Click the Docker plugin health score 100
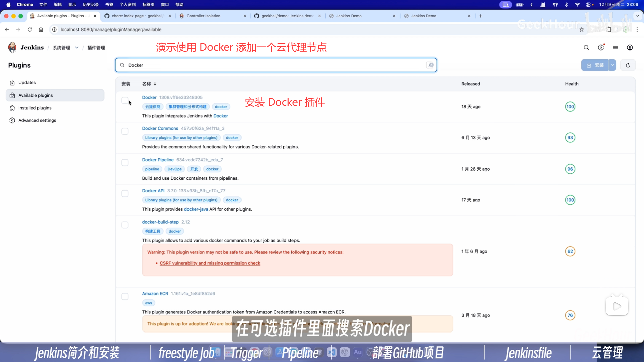This screenshot has height=362, width=644. coord(570,107)
